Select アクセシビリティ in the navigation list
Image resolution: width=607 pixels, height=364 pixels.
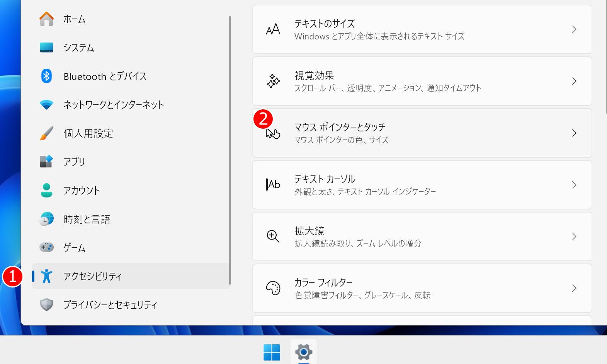93,276
